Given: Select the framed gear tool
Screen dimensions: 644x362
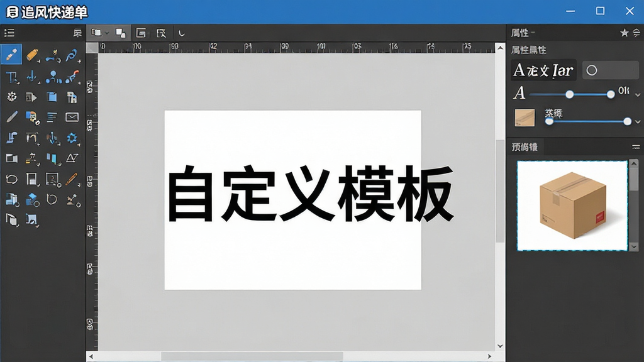Looking at the screenshot, I should click(x=53, y=179).
